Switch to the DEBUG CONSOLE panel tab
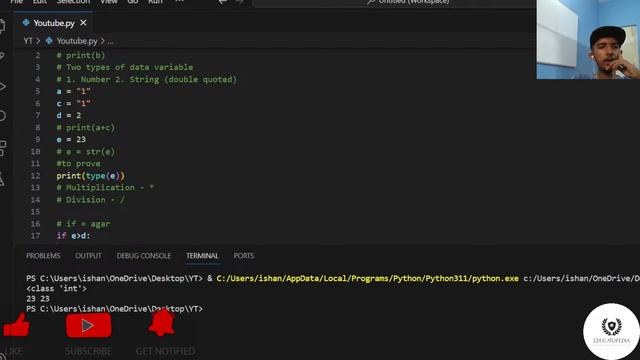640x360 pixels. (144, 256)
